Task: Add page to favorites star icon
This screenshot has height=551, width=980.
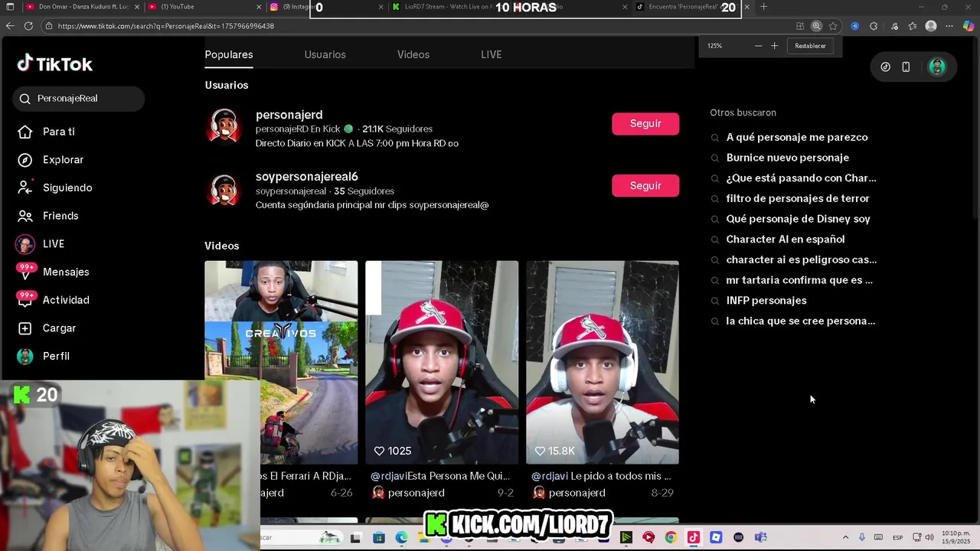Action: [x=833, y=26]
